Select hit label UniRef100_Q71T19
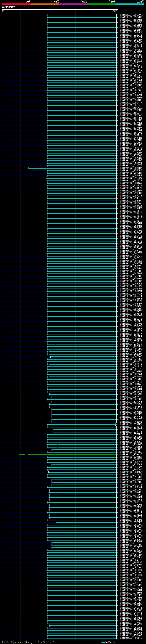The height and width of the screenshot is (644, 146). [x=131, y=70]
